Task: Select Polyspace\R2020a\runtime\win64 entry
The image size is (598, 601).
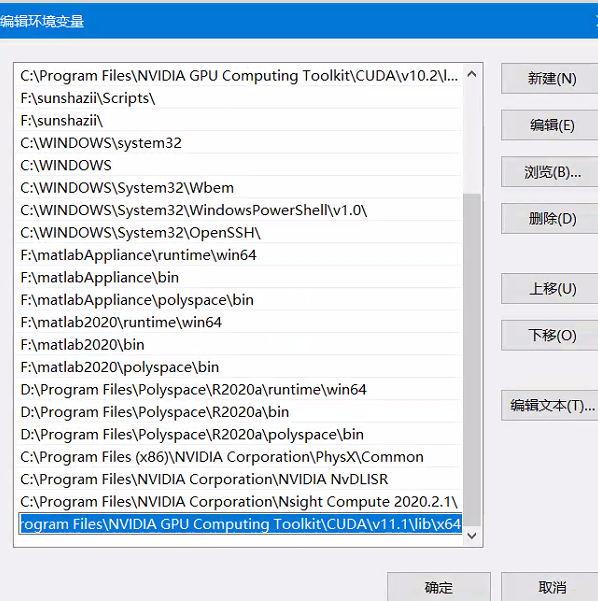Action: click(x=238, y=390)
